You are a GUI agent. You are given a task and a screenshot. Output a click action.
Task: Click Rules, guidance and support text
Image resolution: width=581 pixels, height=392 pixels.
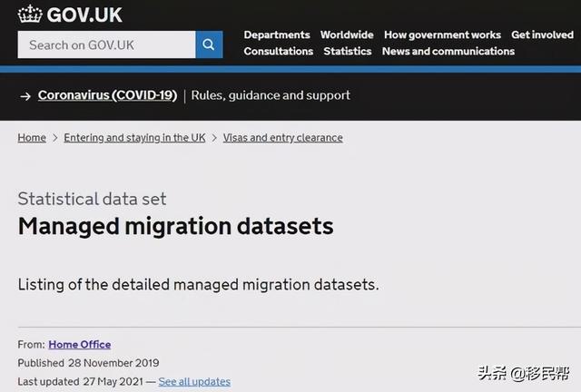[x=271, y=95]
